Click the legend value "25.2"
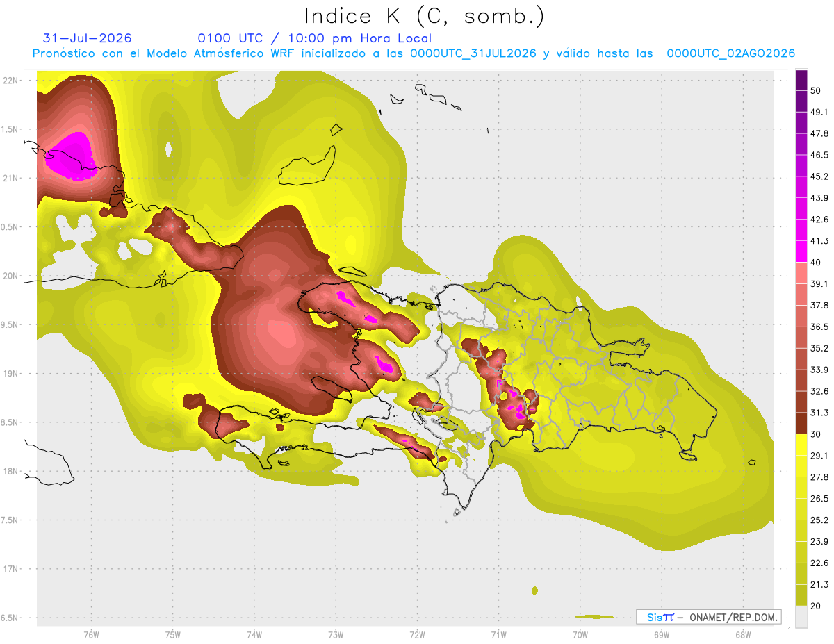834x644 pixels. coord(819,520)
